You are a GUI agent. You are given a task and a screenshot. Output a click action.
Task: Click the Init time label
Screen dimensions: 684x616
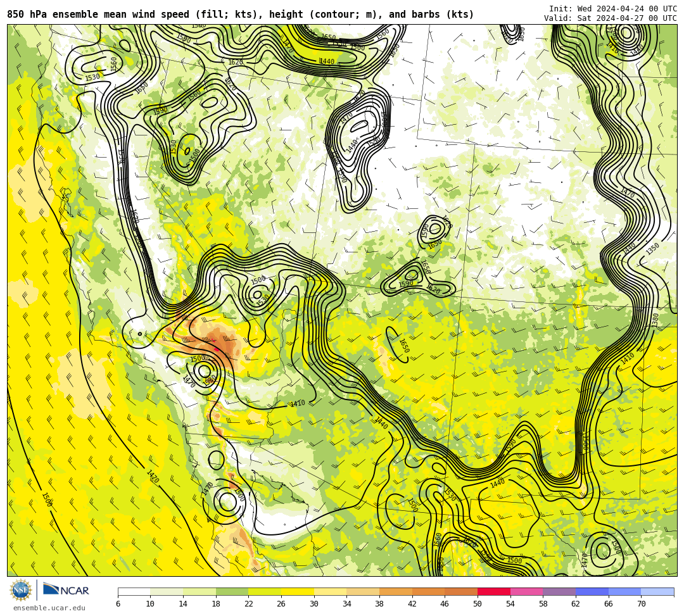(x=613, y=9)
